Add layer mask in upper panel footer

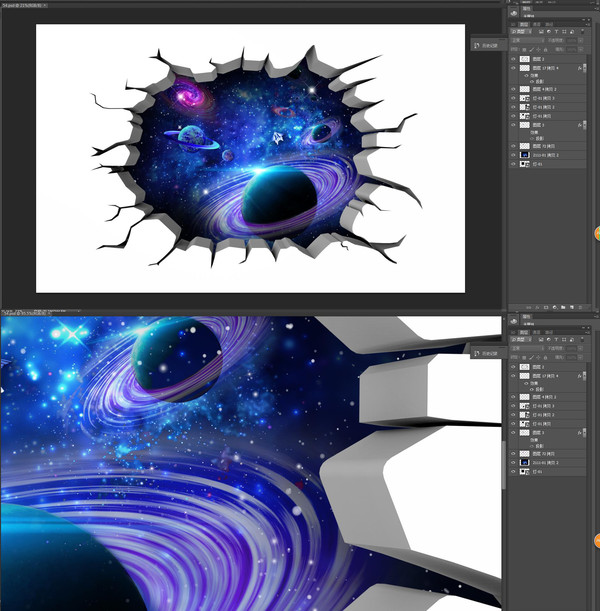(546, 307)
